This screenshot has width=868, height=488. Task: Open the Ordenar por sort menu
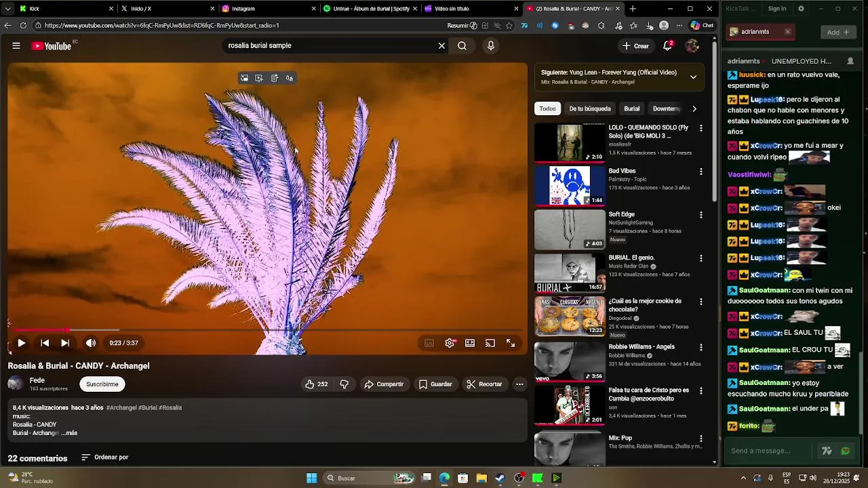(x=104, y=457)
